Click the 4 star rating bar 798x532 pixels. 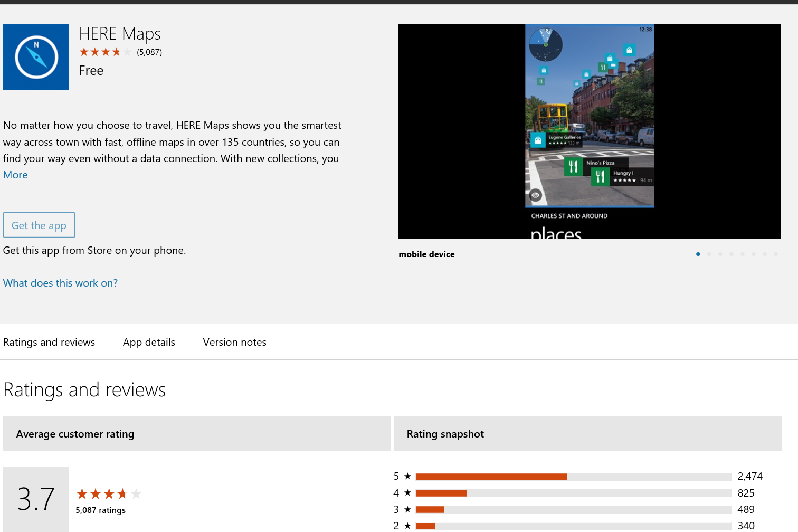tap(574, 493)
